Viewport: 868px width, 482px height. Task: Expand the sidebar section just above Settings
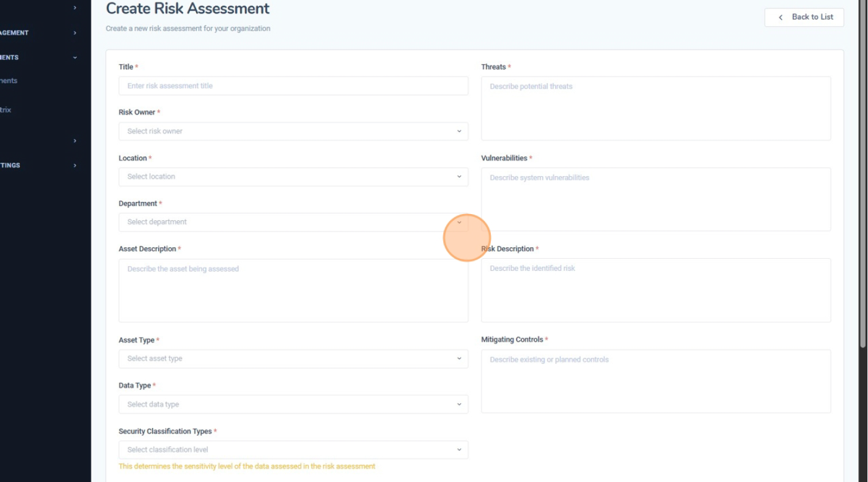(x=75, y=141)
